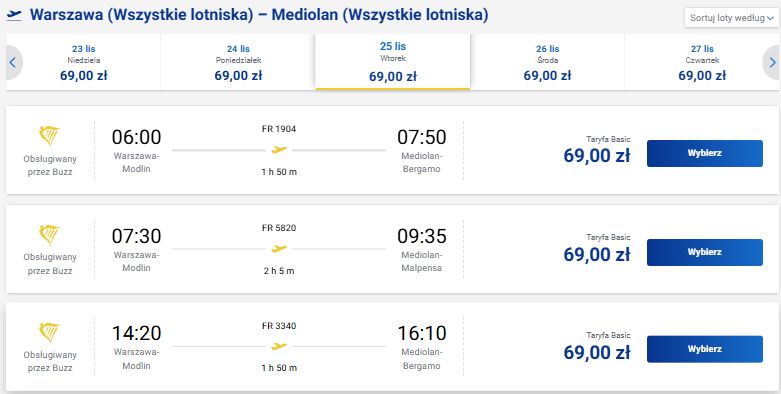The height and width of the screenshot is (394, 781).
Task: Click the yellow plane icon under FR 1904
Action: click(x=279, y=149)
